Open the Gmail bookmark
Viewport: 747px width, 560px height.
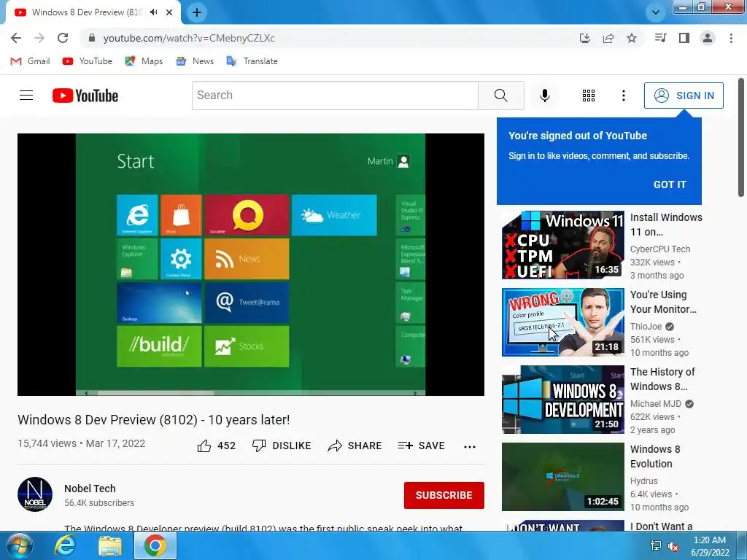[x=30, y=61]
